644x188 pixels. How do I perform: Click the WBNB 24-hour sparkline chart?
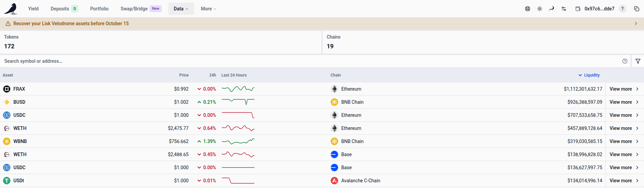pos(238,141)
